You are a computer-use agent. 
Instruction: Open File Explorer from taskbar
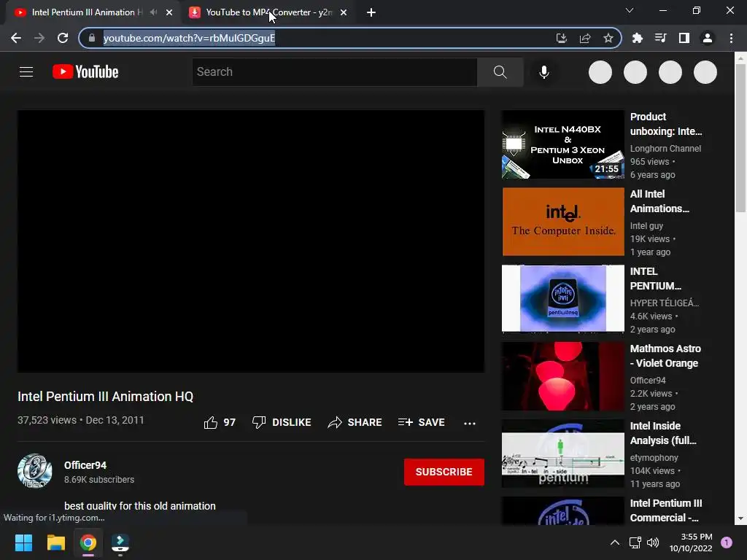click(x=55, y=542)
